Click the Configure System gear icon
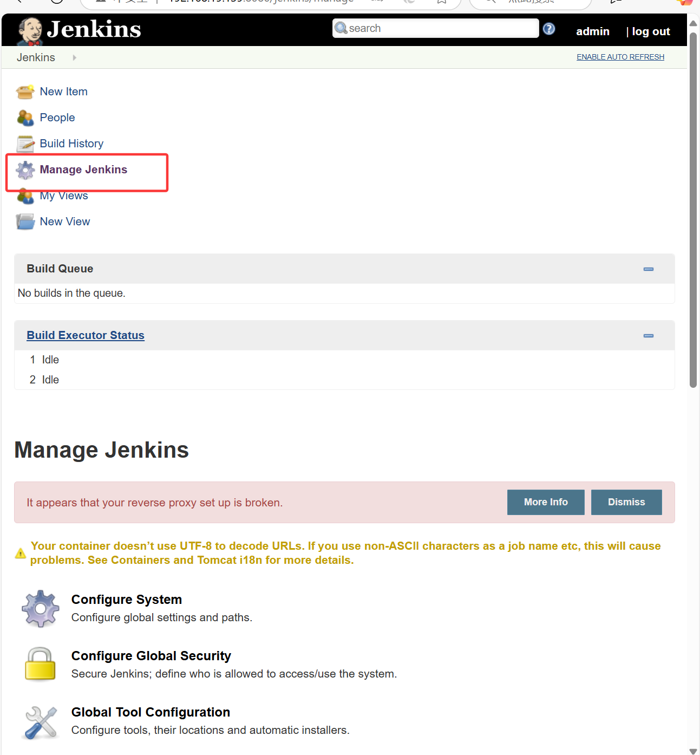The height and width of the screenshot is (755, 700). pos(41,609)
